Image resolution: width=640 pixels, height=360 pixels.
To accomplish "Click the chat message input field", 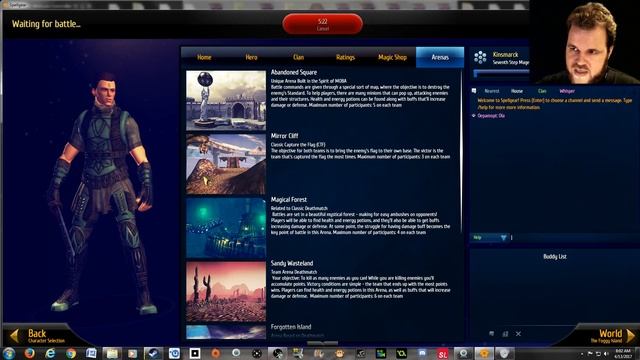I will tap(573, 238).
